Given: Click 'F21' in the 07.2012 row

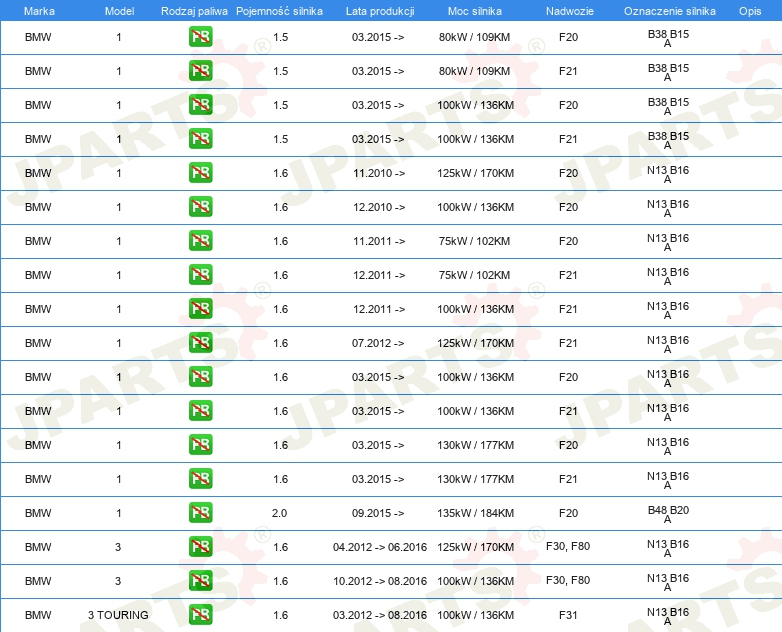Looking at the screenshot, I should (568, 343).
